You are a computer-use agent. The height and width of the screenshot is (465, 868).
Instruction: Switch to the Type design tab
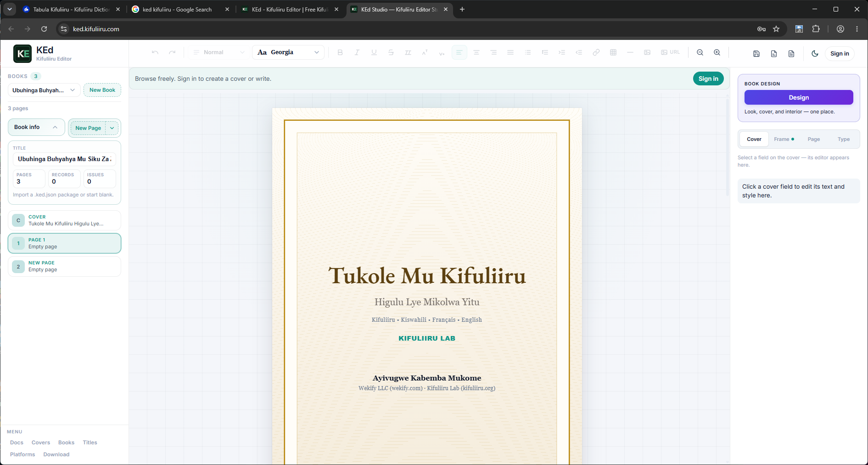(844, 139)
